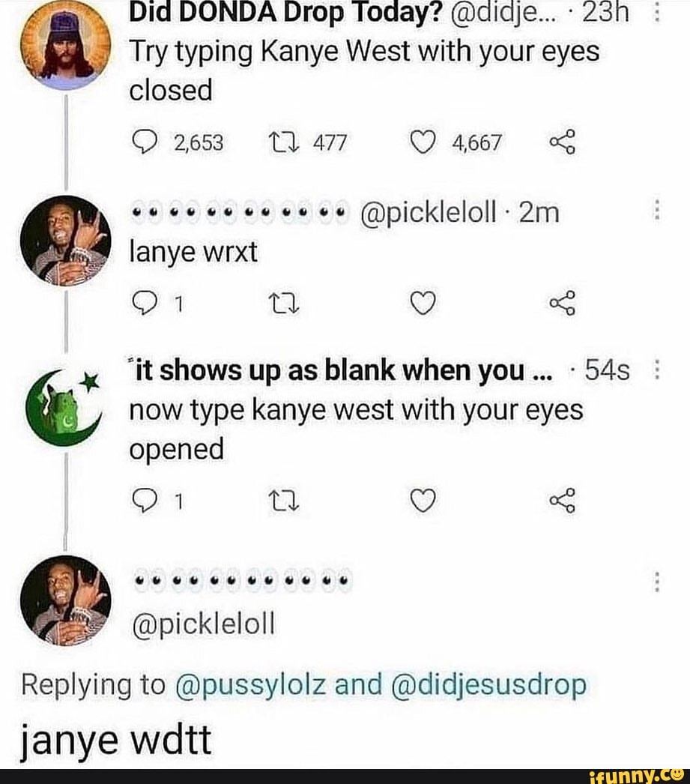
Task: Like the tweet saying 'lanye wrxt'
Action: pos(423,301)
